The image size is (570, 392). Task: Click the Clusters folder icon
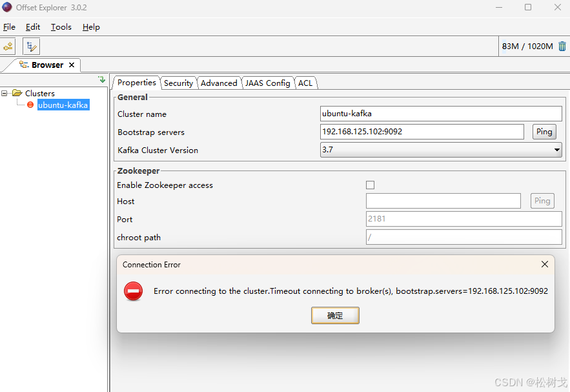tap(17, 93)
